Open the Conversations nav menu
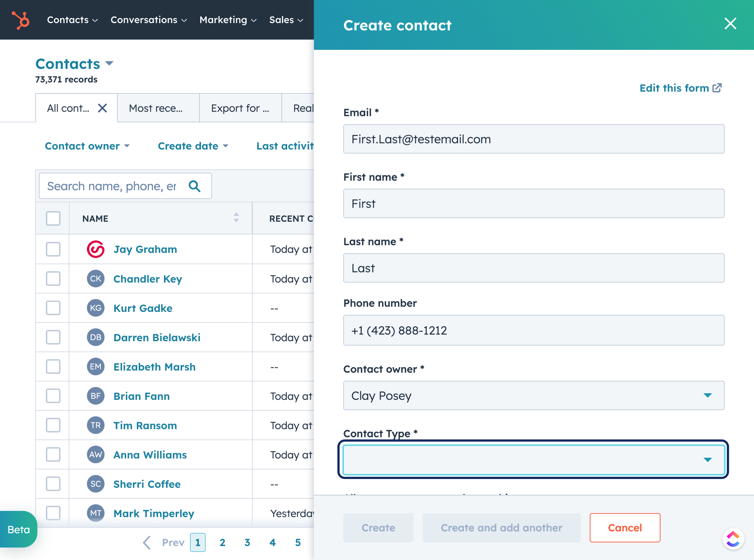This screenshot has width=754, height=560. point(149,20)
